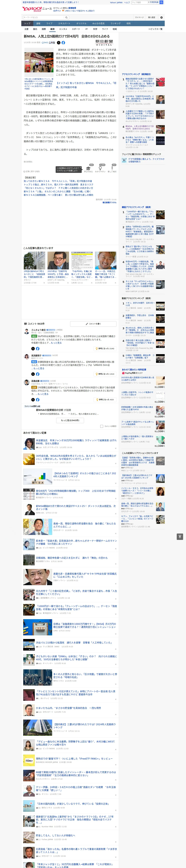The height and width of the screenshot is (868, 186).
Task: Click 馬渕磨理子's profile avatar
Action: pos(26,357)
